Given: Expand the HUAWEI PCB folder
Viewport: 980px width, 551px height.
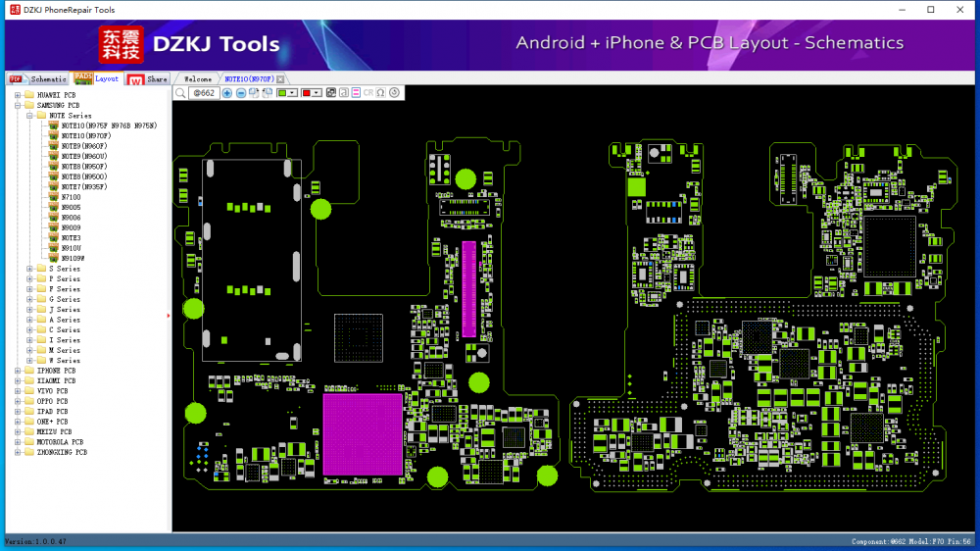Looking at the screenshot, I should click(x=18, y=95).
